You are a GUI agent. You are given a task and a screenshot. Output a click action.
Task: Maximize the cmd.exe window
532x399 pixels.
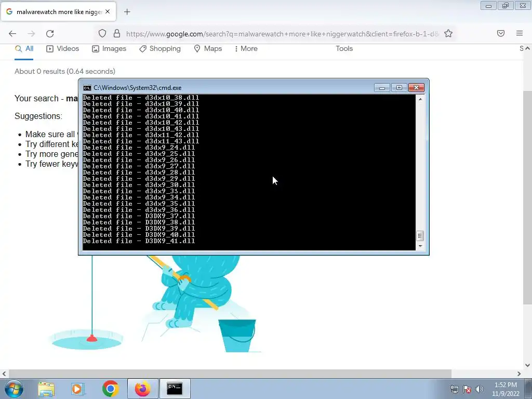pos(399,88)
